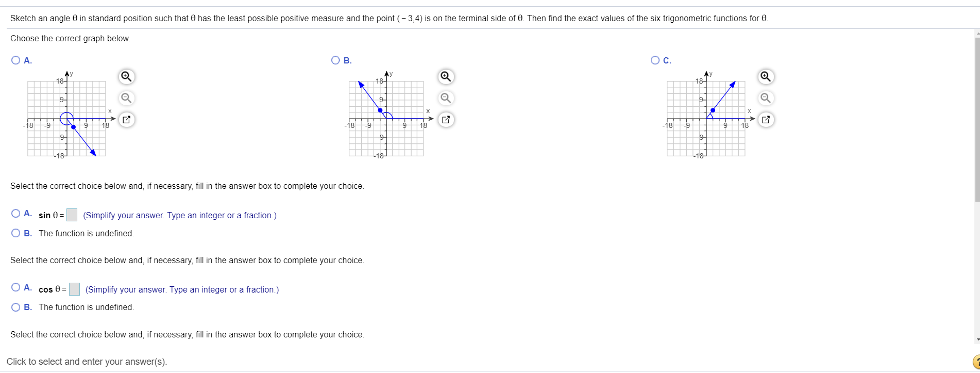This screenshot has height=373, width=980.
Task: Choose "The function is undefined" for sin θ
Action: click(x=15, y=233)
